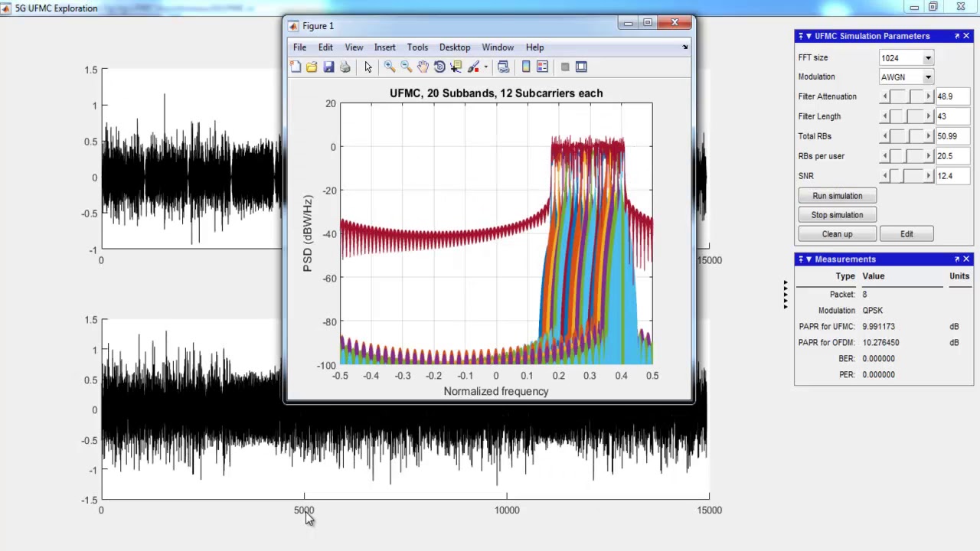The height and width of the screenshot is (551, 980).
Task: Click the pin icon on Simulation Parameters title
Action: pos(801,36)
